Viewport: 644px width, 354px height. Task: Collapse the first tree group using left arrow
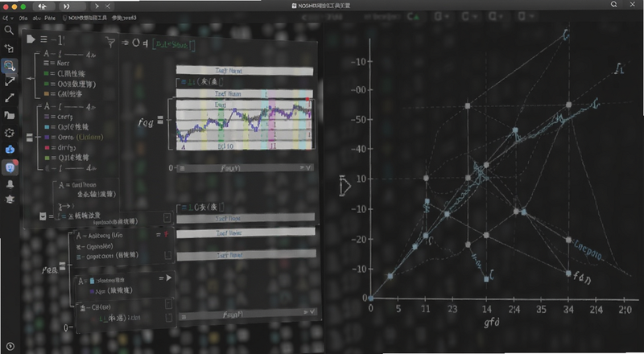30,78
